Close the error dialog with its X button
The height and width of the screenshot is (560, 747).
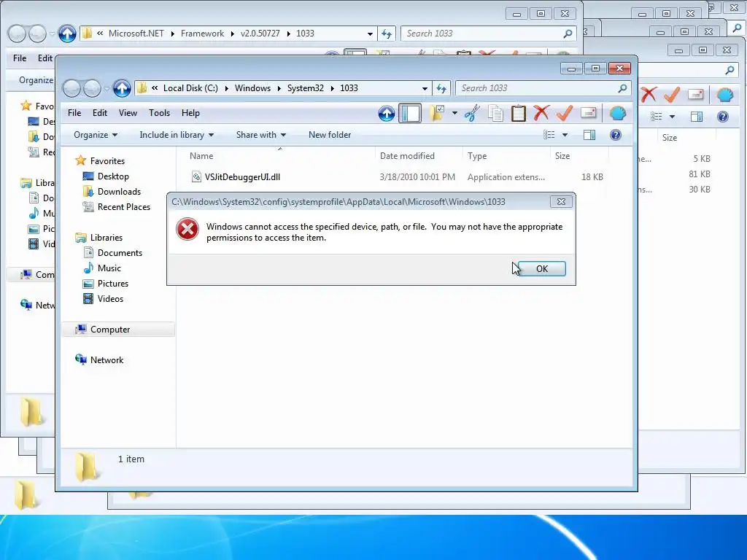tap(561, 202)
